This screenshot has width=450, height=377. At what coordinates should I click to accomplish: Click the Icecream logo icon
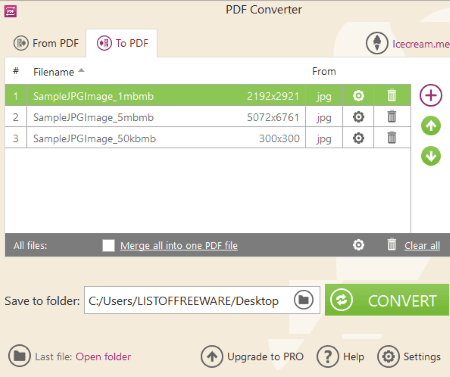[377, 43]
